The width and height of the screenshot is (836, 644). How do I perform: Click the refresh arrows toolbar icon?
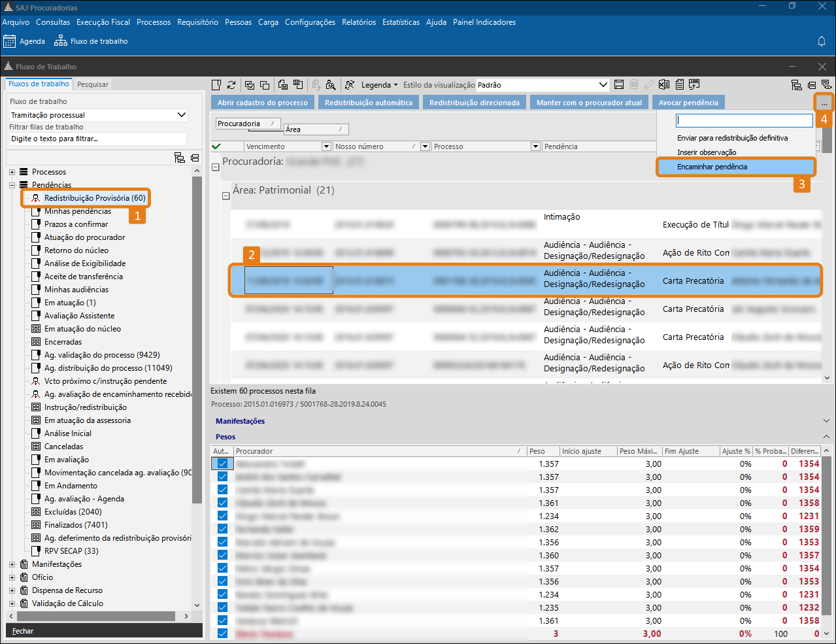tap(231, 85)
